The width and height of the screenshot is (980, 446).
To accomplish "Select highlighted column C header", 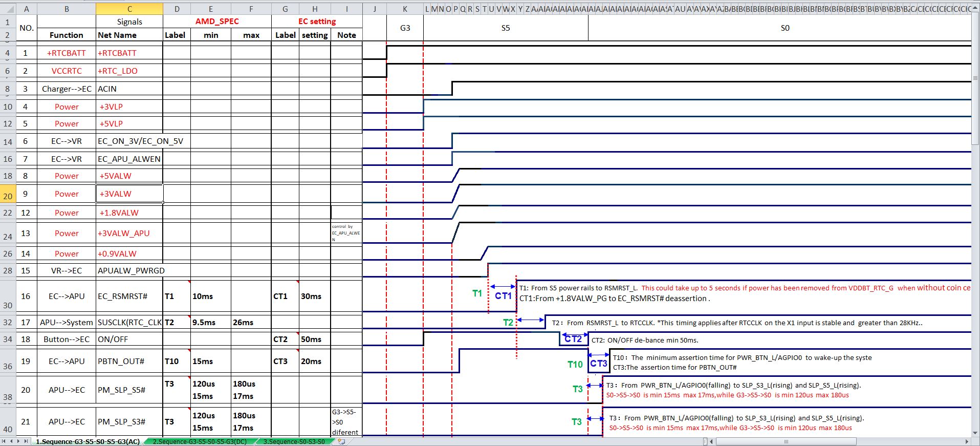I will coord(129,9).
